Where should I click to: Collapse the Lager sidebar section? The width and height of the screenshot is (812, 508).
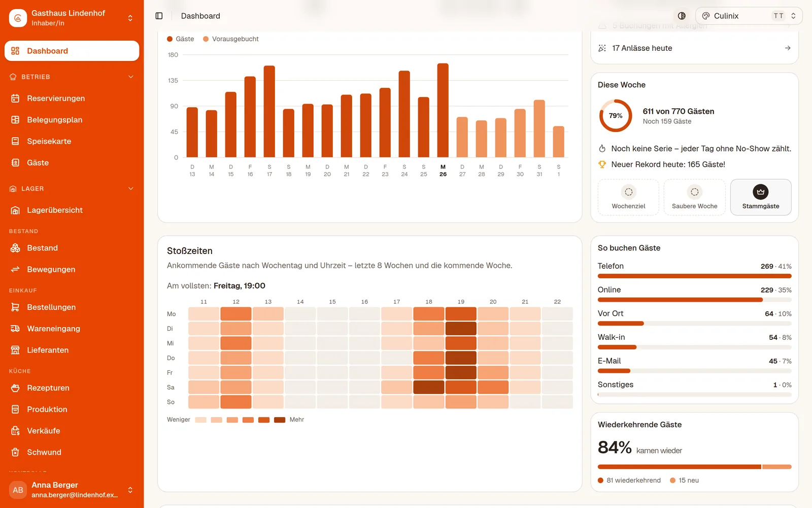pos(72,188)
